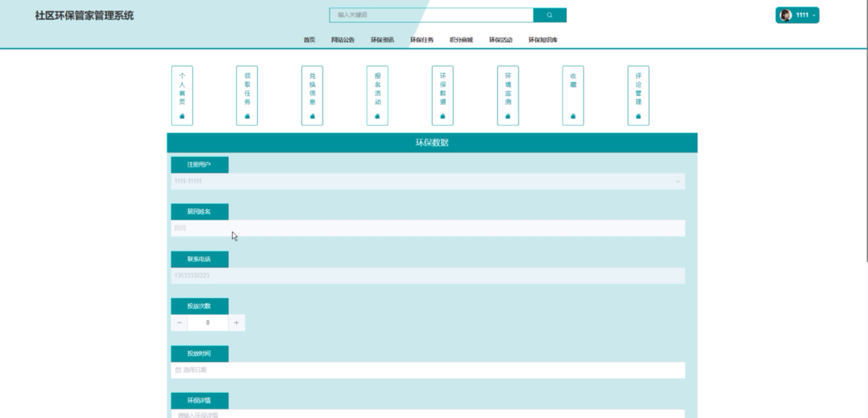Open the 领取任务 card
This screenshot has height=418, width=868.
247,95
